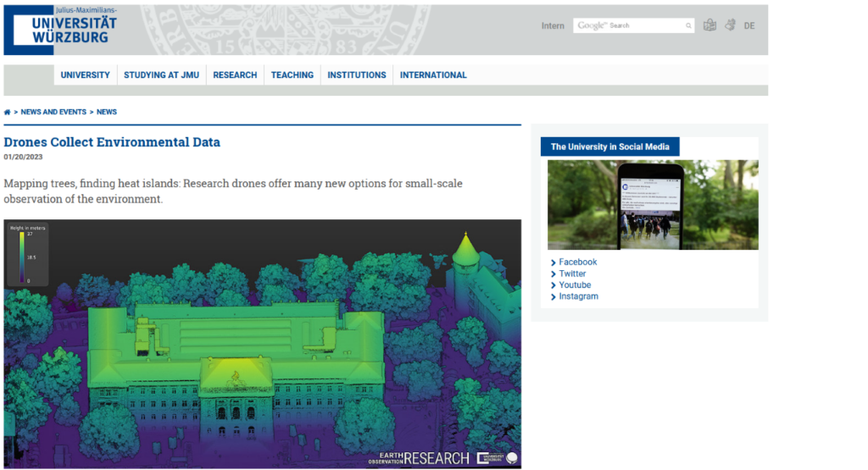The height and width of the screenshot is (470, 868).
Task: Click the chevron beside Instagram
Action: pos(553,297)
